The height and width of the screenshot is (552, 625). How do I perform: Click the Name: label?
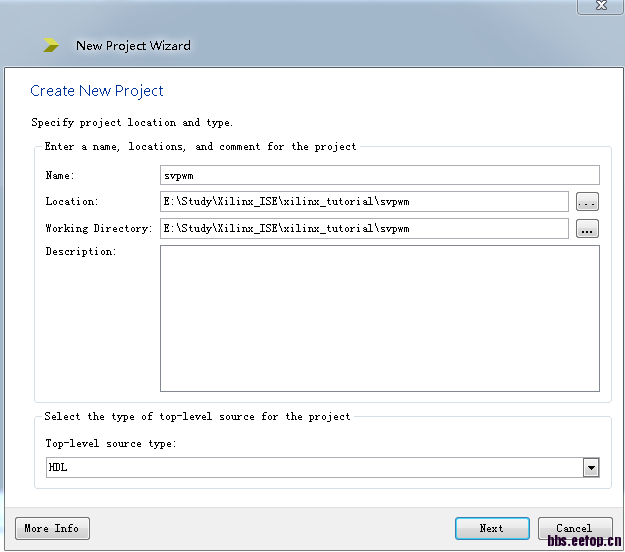pos(60,175)
